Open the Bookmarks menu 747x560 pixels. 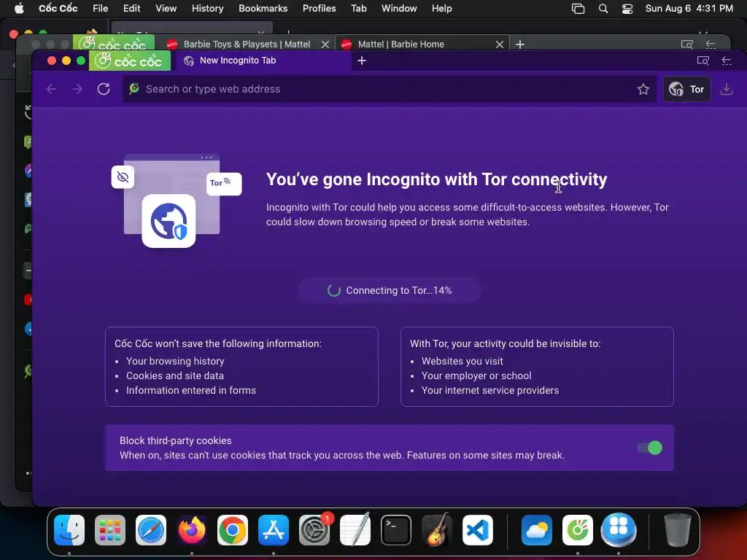pos(263,8)
